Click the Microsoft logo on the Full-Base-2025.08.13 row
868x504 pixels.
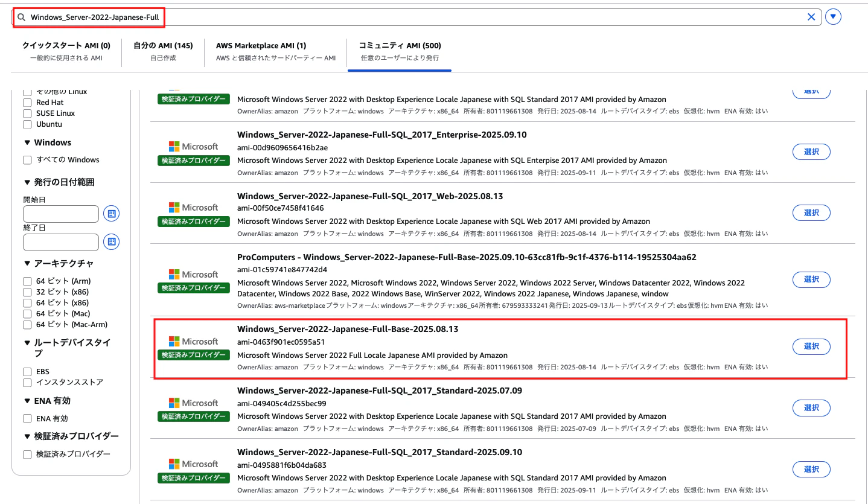pos(194,342)
